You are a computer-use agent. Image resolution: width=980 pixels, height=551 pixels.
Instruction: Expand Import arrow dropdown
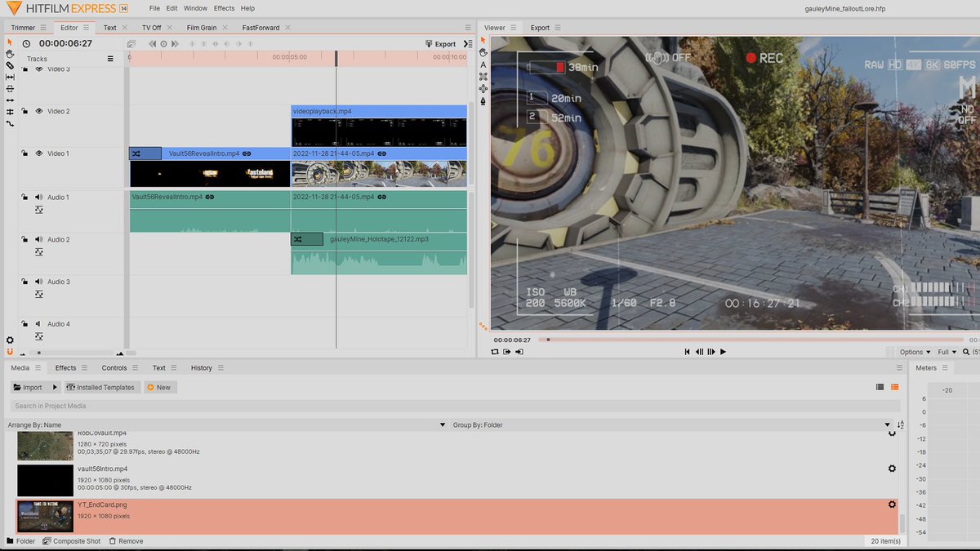pyautogui.click(x=55, y=387)
